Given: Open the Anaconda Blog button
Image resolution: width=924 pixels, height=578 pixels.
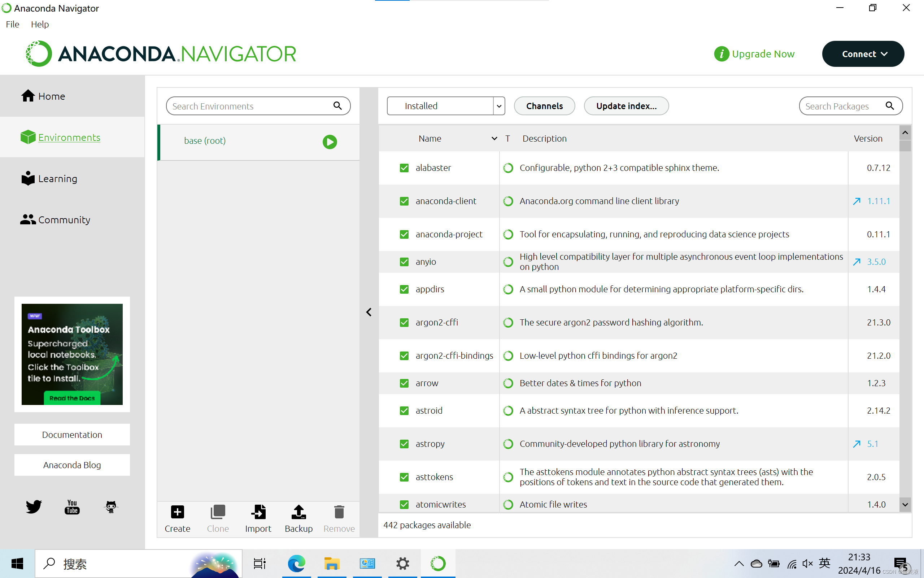Looking at the screenshot, I should click(x=72, y=465).
